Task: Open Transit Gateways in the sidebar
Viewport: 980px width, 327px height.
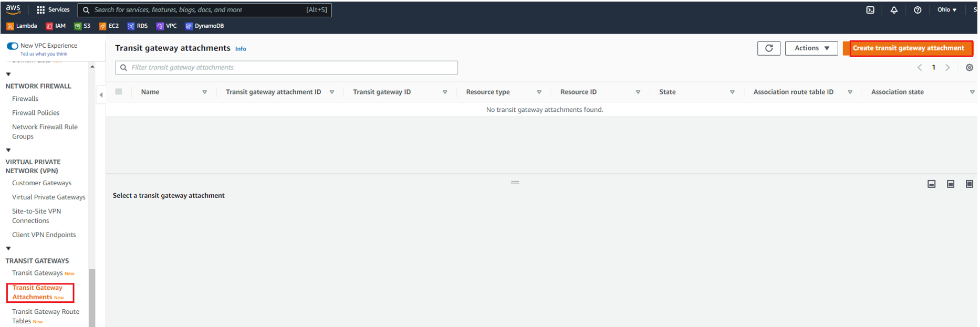Action: coord(37,273)
